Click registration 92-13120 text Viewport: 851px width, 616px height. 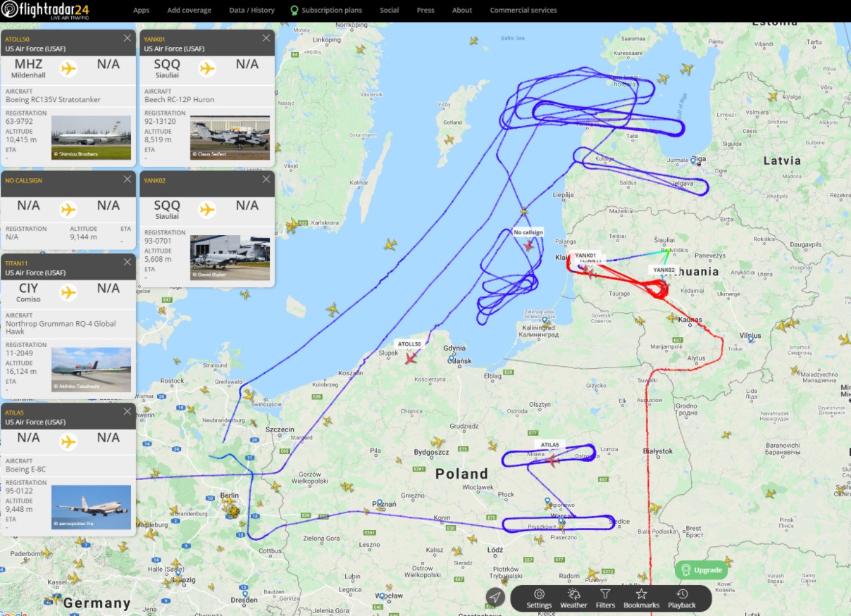tap(161, 121)
